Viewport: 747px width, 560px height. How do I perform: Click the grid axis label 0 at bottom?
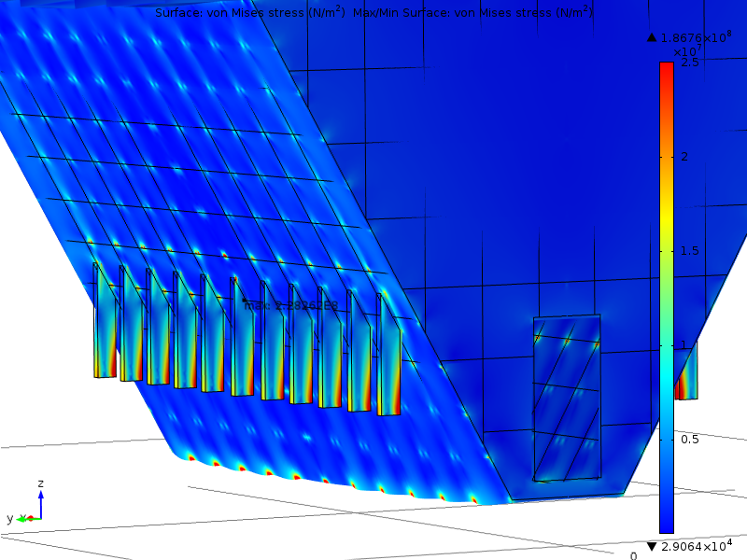click(633, 555)
